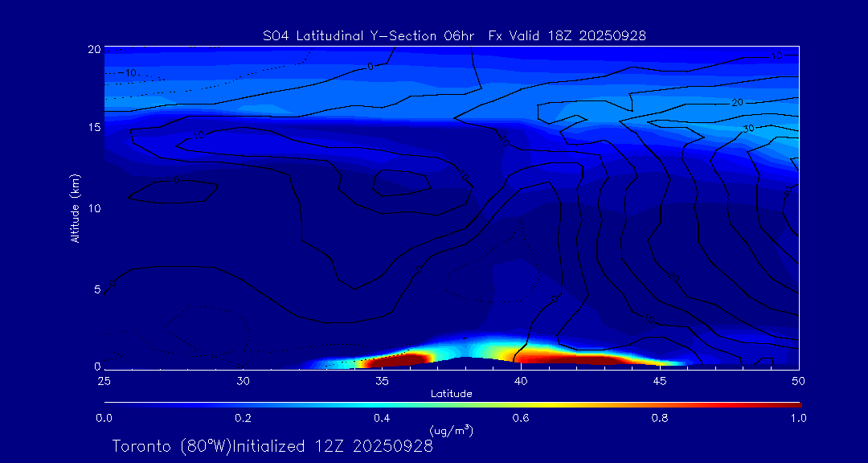The width and height of the screenshot is (868, 463).
Task: Click the latitude tick label '45'
Action: tap(659, 381)
